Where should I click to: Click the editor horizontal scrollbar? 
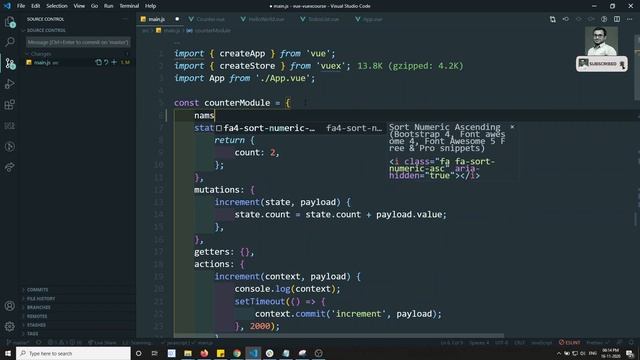(339, 336)
